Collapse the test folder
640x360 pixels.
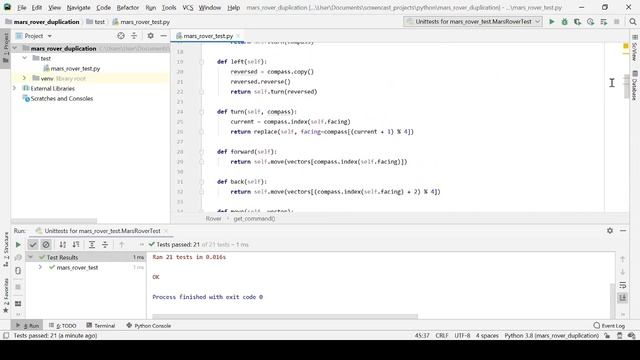24,58
